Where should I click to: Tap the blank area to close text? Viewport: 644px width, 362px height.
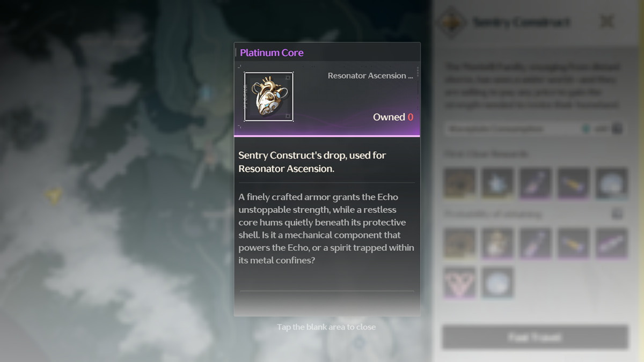[326, 327]
